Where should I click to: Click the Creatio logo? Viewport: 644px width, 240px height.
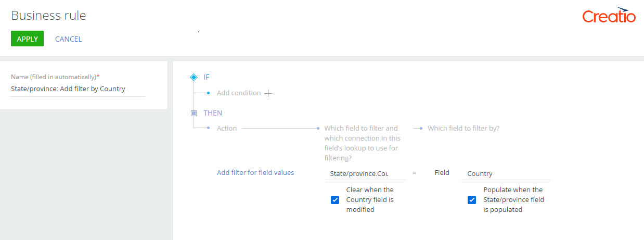(x=609, y=16)
